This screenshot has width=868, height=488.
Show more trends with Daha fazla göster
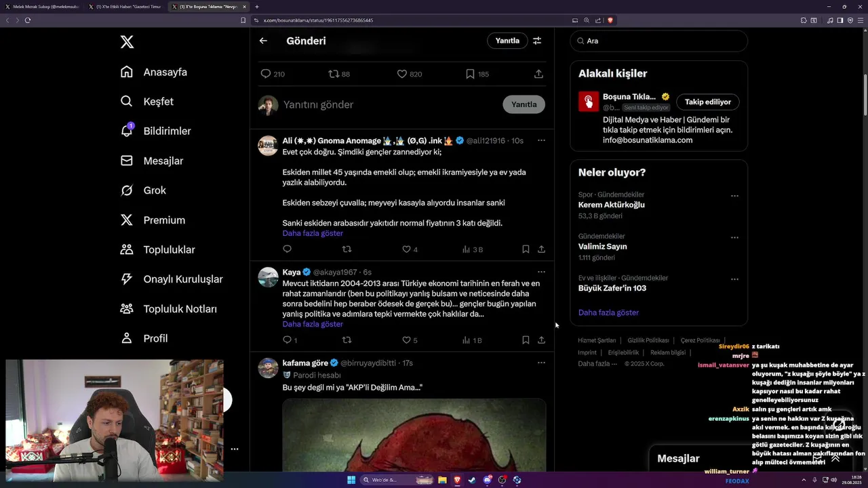[608, 312]
